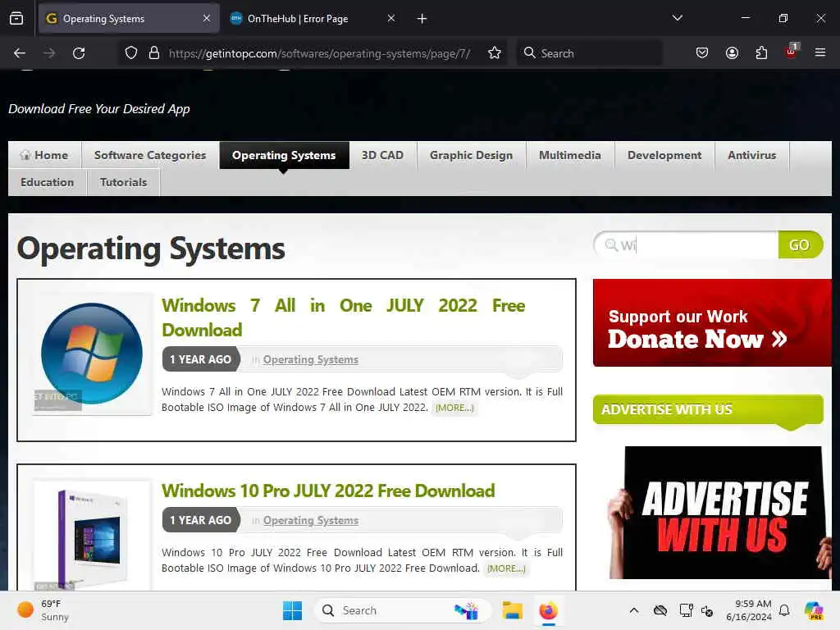Click the site search input field
840x630 pixels.
coord(688,244)
